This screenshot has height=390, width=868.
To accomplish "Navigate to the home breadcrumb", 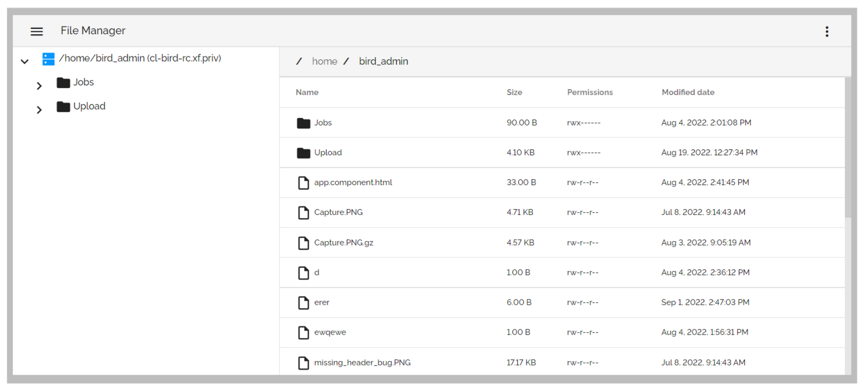I will tap(325, 61).
